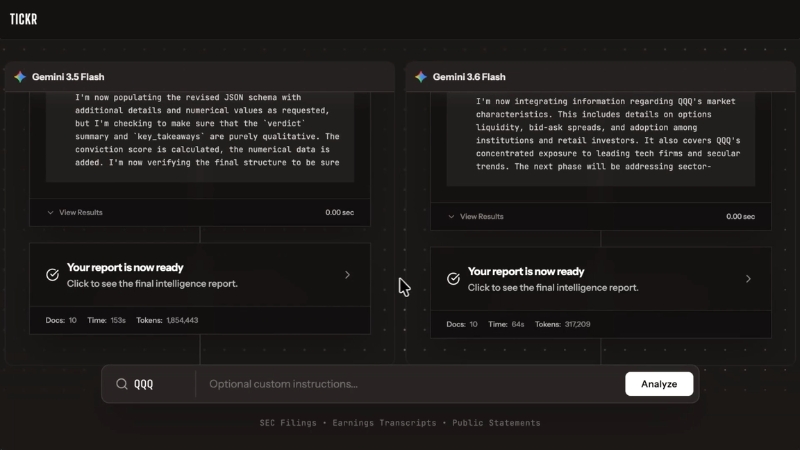Click the search magnifier icon beside QQQ
The image size is (800, 450).
tap(121, 384)
